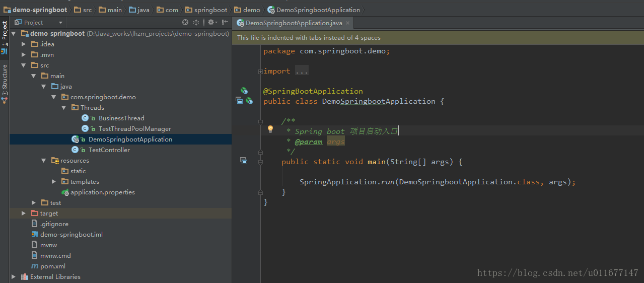Screen dimensions: 644x283
Task: Click the src breadcrumb
Action: [x=83, y=10]
